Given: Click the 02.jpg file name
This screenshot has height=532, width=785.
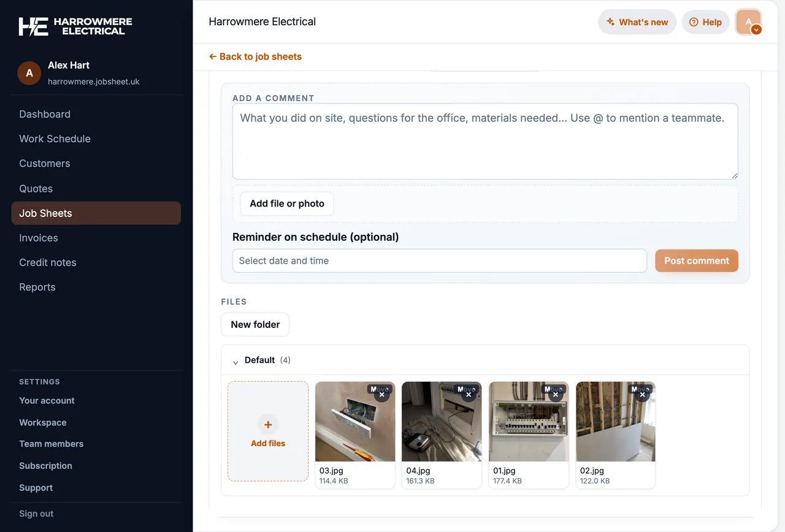Looking at the screenshot, I should coord(592,471).
